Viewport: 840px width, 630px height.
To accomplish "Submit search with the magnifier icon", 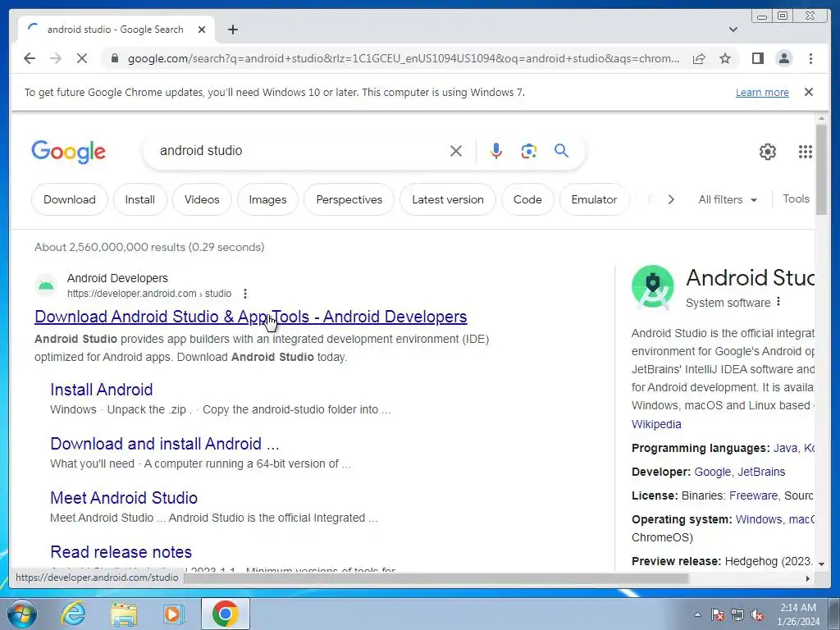I will [x=561, y=151].
